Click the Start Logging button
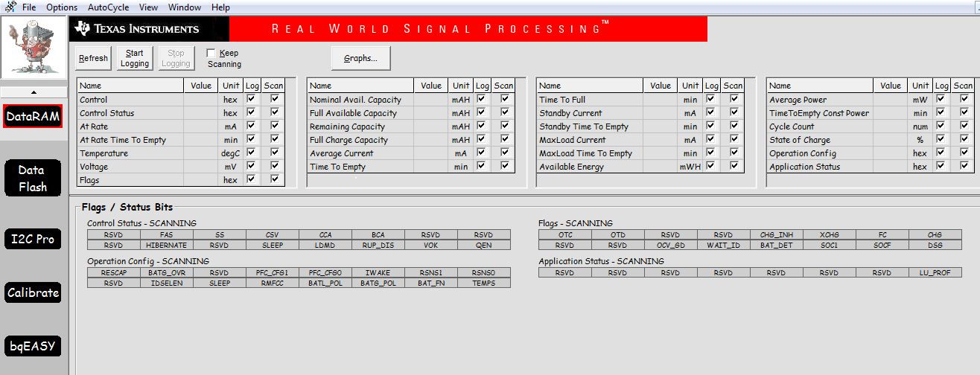The image size is (980, 375). click(135, 58)
